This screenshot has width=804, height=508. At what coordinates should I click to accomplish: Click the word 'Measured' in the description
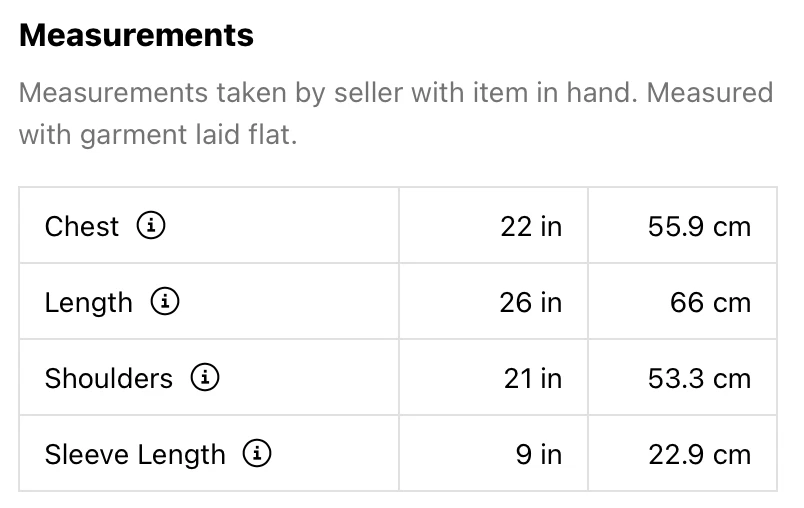pos(709,93)
